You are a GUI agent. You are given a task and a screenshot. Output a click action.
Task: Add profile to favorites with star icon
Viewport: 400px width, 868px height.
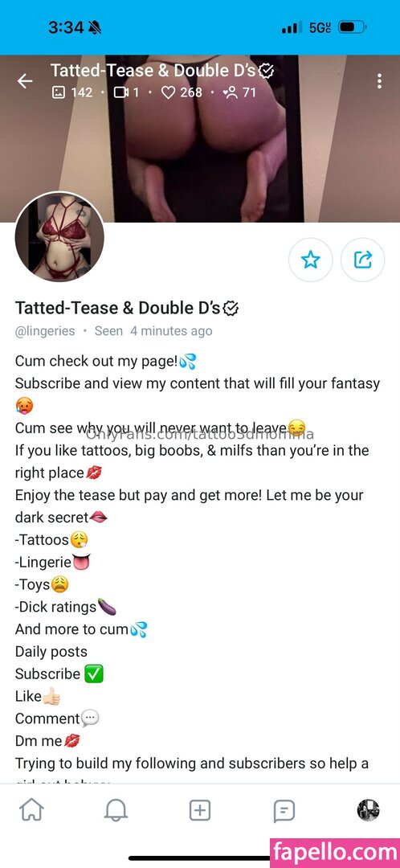tap(310, 260)
